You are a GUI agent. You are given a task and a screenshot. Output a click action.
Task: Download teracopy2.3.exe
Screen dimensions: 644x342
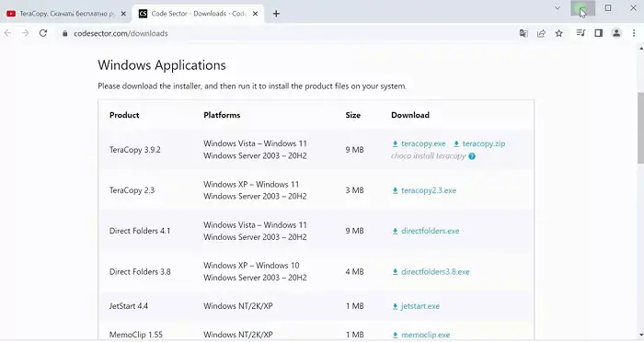(x=424, y=190)
